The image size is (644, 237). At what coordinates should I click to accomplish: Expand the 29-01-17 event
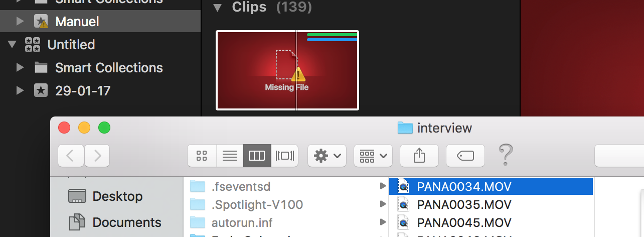pyautogui.click(x=20, y=90)
